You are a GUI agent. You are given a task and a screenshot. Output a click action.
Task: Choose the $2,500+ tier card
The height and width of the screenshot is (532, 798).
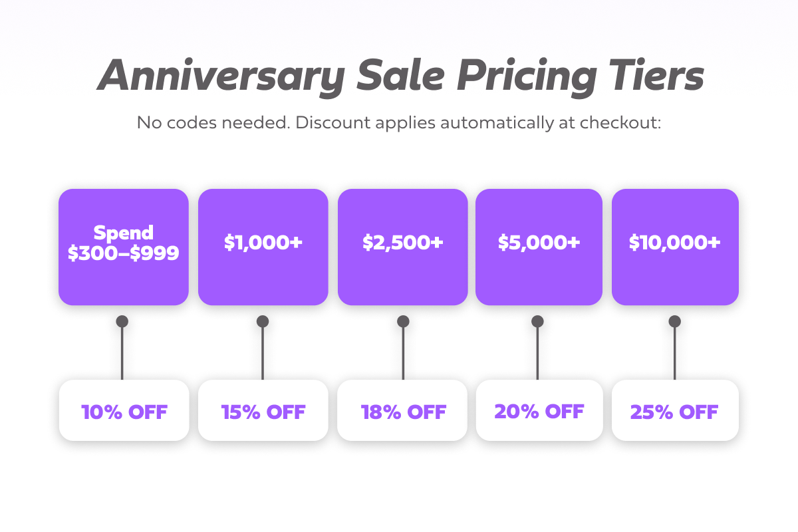[402, 247]
